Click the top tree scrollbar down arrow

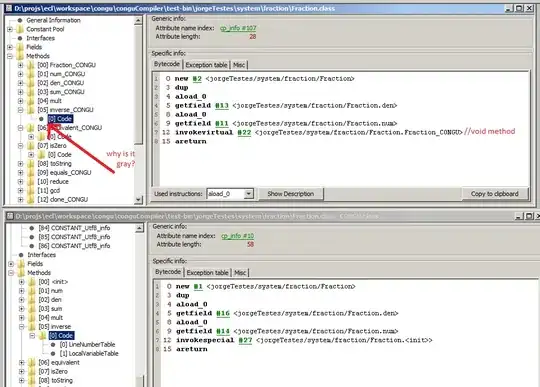138,200
